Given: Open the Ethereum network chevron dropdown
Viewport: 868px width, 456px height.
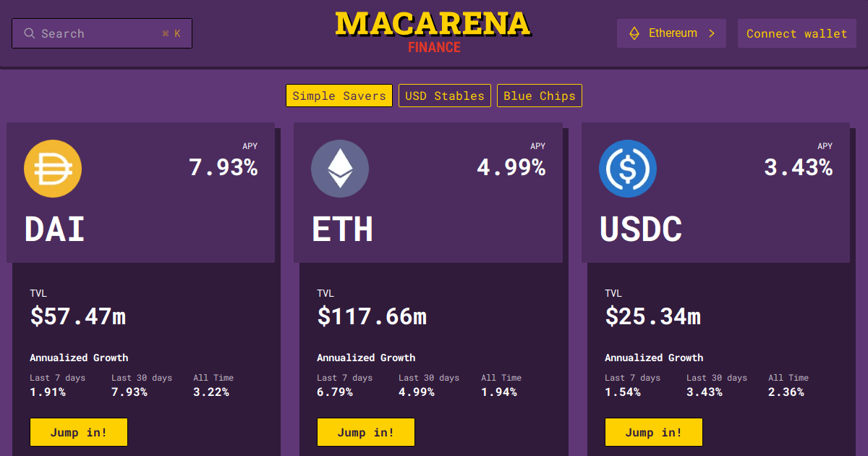Looking at the screenshot, I should pyautogui.click(x=712, y=33).
